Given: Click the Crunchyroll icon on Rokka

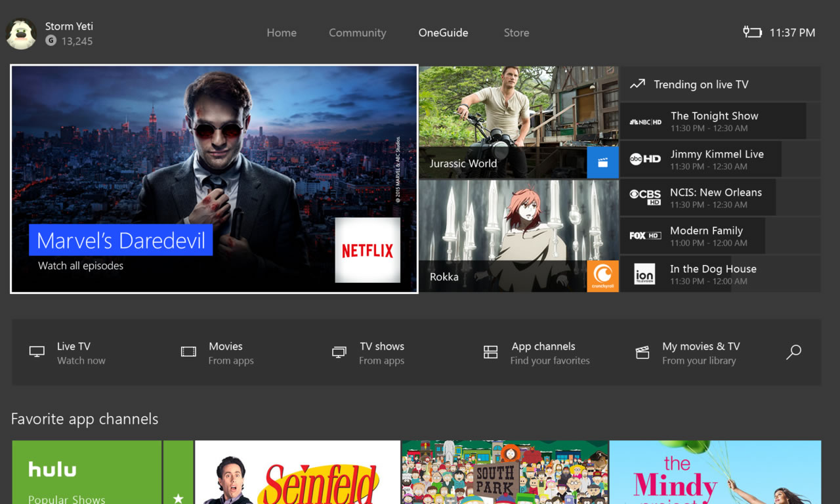Looking at the screenshot, I should click(x=602, y=276).
